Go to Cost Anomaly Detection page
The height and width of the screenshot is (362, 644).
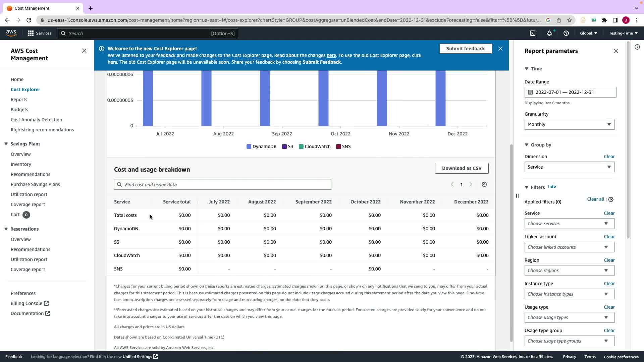tap(36, 120)
